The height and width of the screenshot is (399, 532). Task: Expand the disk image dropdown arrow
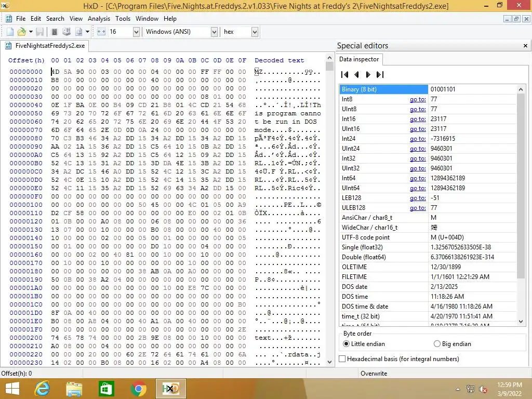coord(87,32)
